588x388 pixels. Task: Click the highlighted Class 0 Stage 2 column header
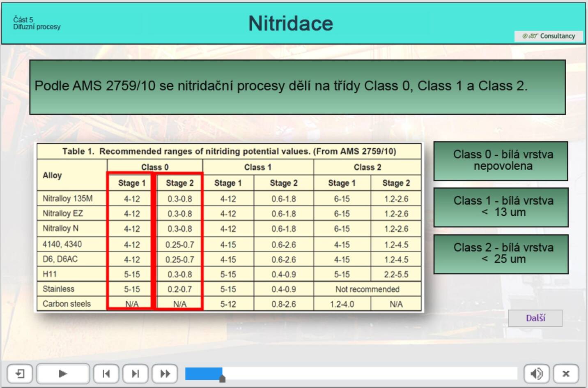click(x=179, y=183)
